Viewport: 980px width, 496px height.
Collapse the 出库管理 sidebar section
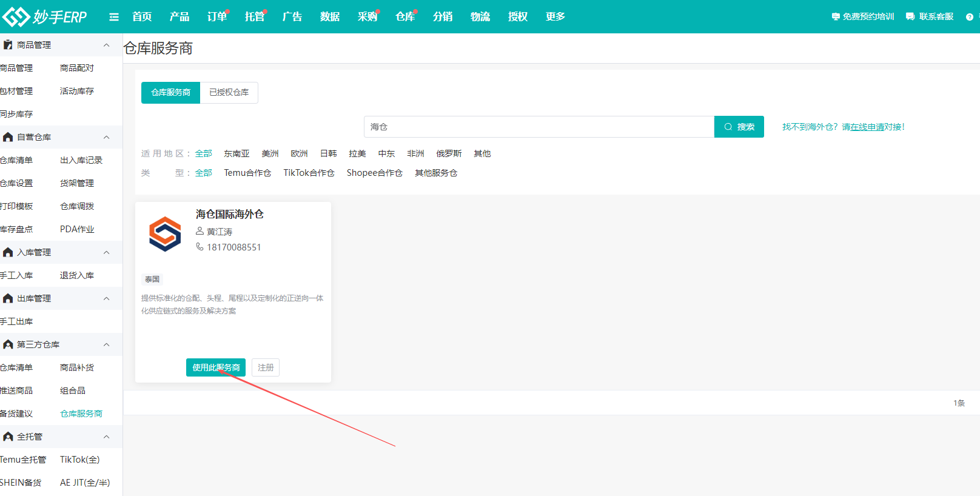click(106, 298)
